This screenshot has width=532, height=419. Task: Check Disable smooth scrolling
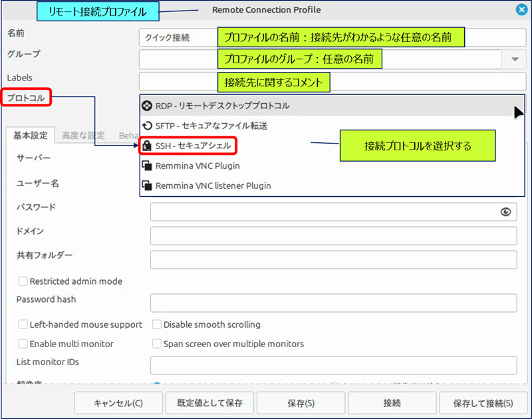click(157, 325)
